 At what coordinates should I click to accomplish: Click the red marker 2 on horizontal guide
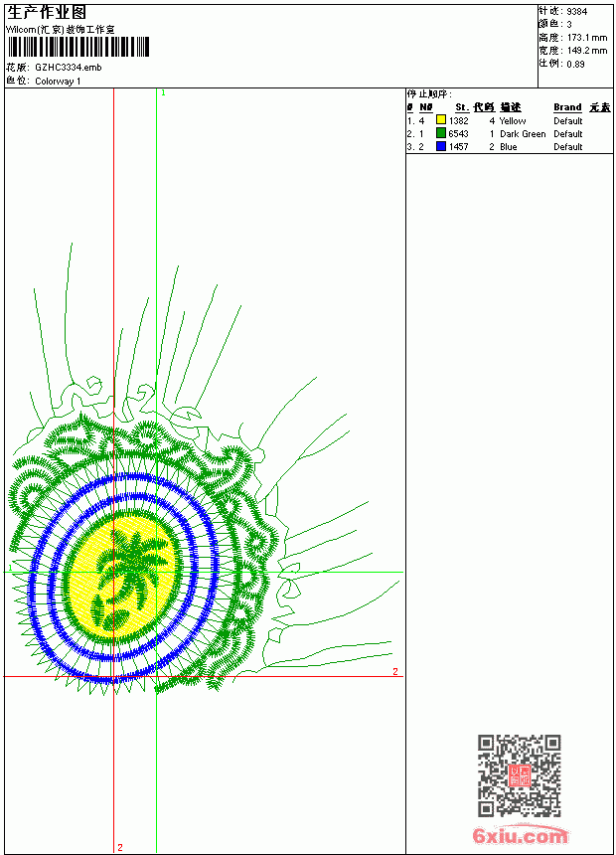(x=395, y=671)
